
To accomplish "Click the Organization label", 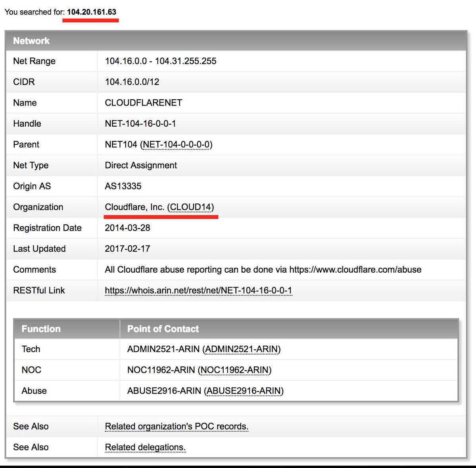I will [x=38, y=207].
